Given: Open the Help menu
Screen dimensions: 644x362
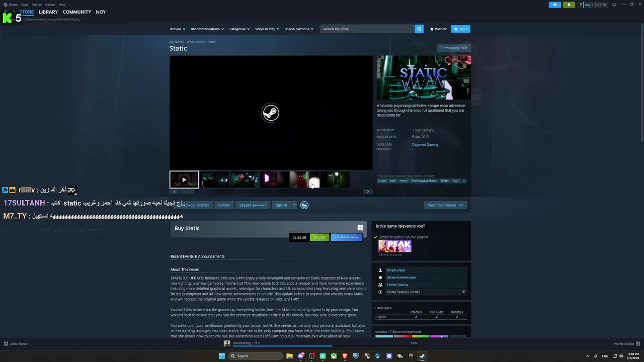Looking at the screenshot, I should point(62,5).
